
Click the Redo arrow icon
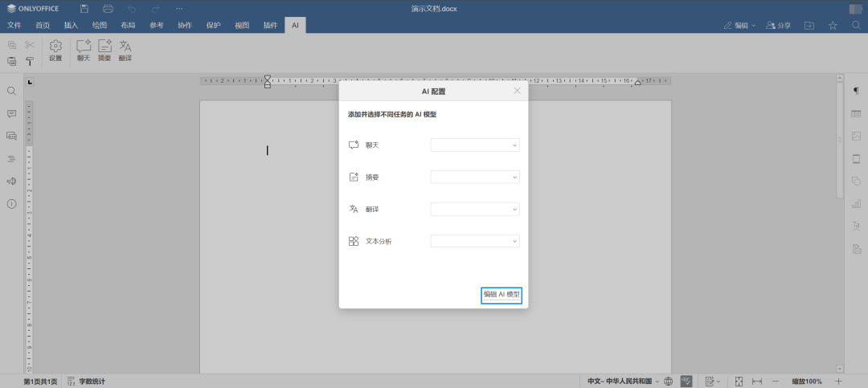coord(156,8)
